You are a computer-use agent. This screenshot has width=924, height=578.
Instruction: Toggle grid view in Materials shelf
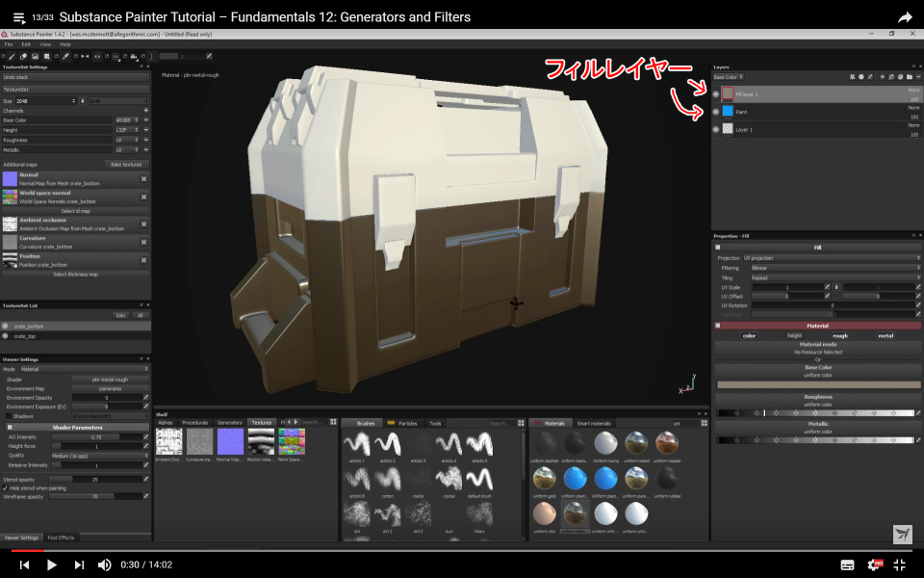point(705,423)
